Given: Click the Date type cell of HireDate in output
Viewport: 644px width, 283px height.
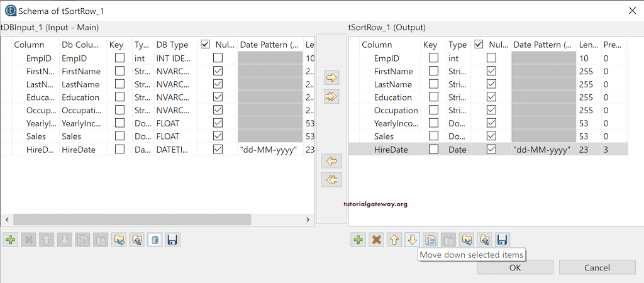Looking at the screenshot, I should [458, 150].
